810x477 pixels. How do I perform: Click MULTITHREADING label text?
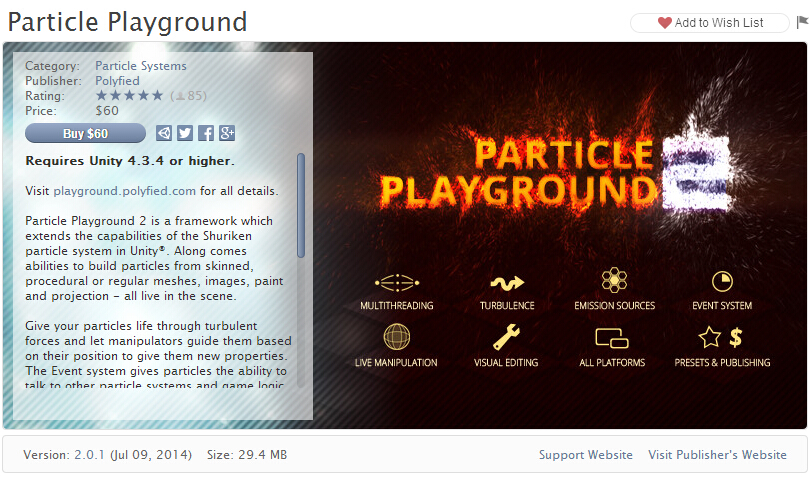click(x=397, y=305)
